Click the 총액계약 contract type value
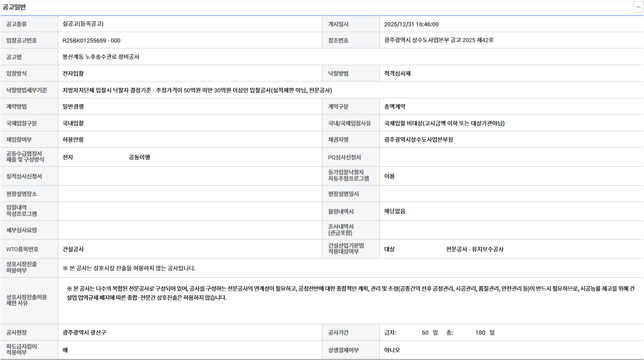Screen dimensions: 644x360 point(395,106)
